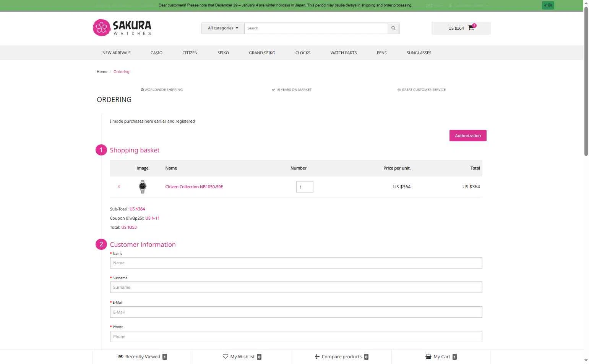Image resolution: width=589 pixels, height=364 pixels.
Task: Open Pens category
Action: click(381, 53)
